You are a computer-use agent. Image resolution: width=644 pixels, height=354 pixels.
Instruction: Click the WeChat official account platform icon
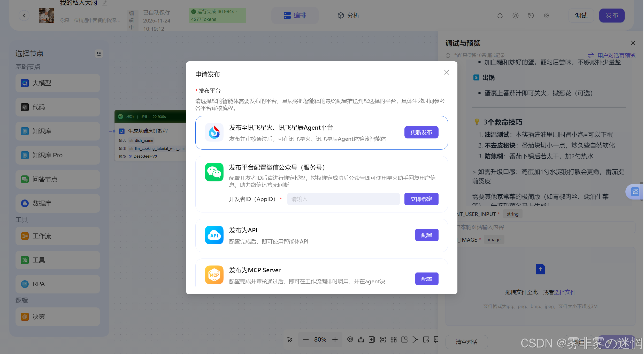214,172
